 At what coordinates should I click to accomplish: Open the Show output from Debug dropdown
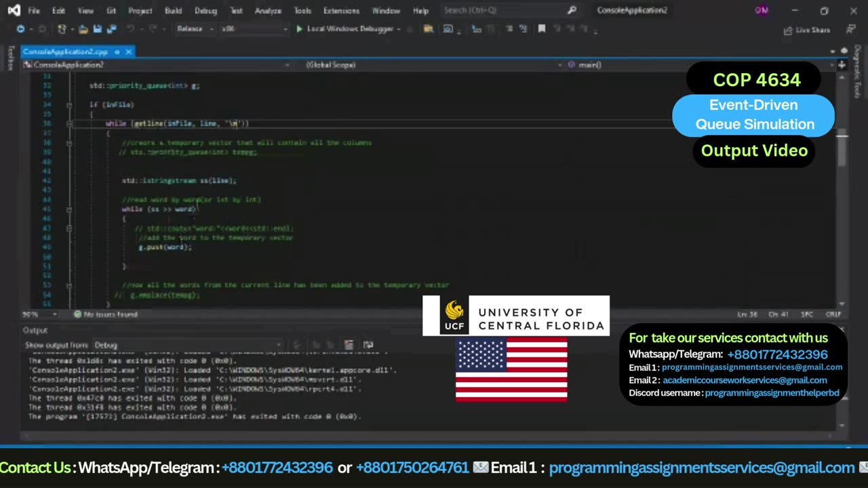pyautogui.click(x=188, y=345)
